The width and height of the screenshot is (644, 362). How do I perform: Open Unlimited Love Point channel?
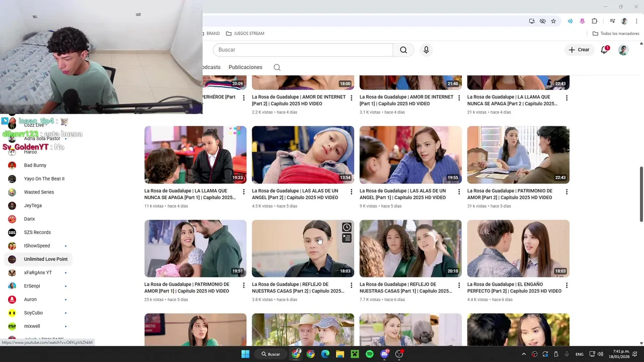(x=38, y=259)
